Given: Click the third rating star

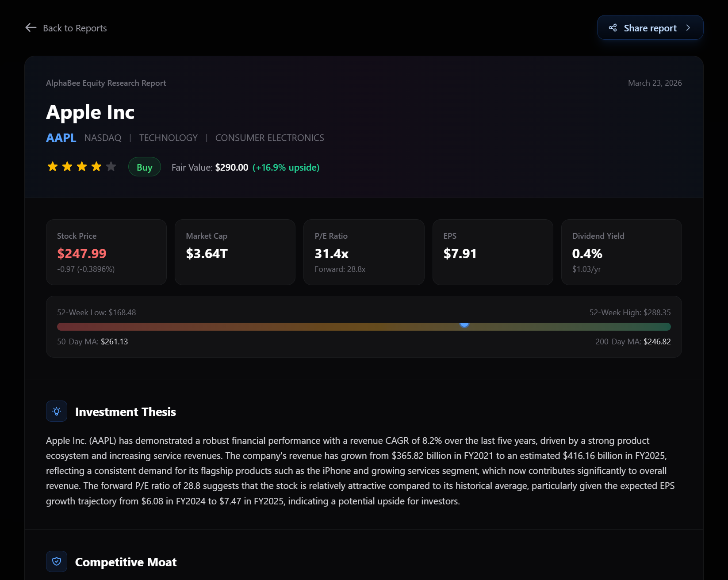Looking at the screenshot, I should click(82, 167).
